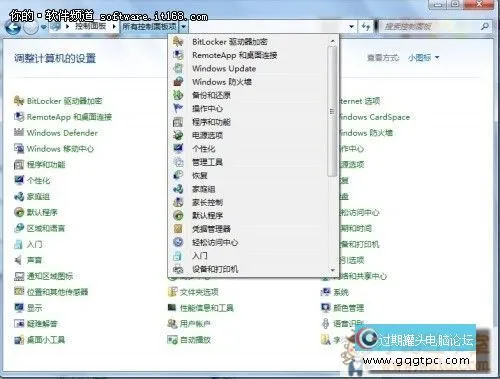Click 家长控制 icon in dropdown list
This screenshot has height=379, width=500.
coord(178,202)
